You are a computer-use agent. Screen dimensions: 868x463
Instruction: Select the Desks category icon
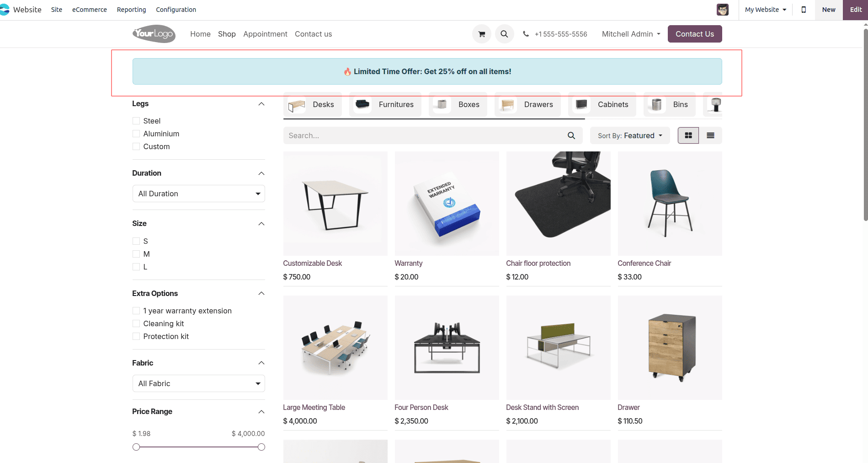297,105
